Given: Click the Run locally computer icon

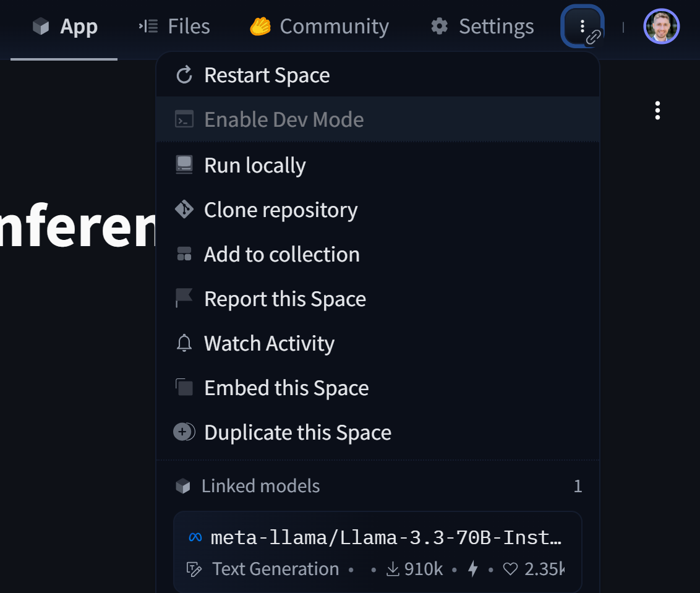Looking at the screenshot, I should (184, 165).
